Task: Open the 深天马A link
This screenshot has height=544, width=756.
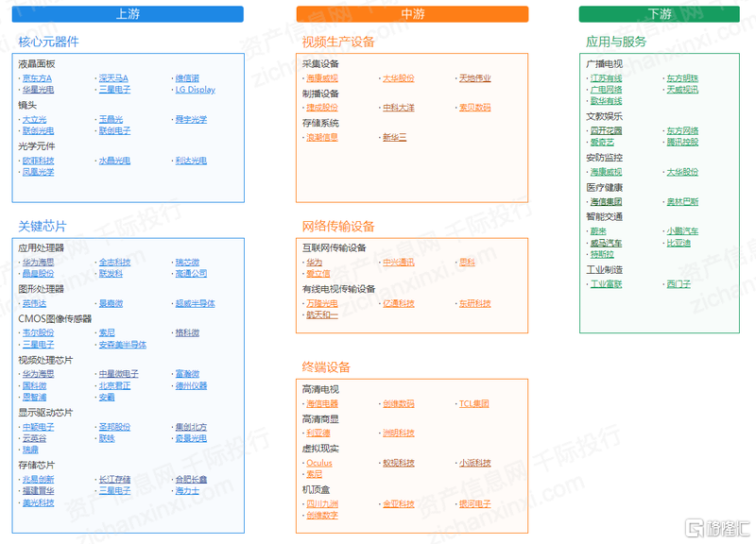Action: pos(113,78)
